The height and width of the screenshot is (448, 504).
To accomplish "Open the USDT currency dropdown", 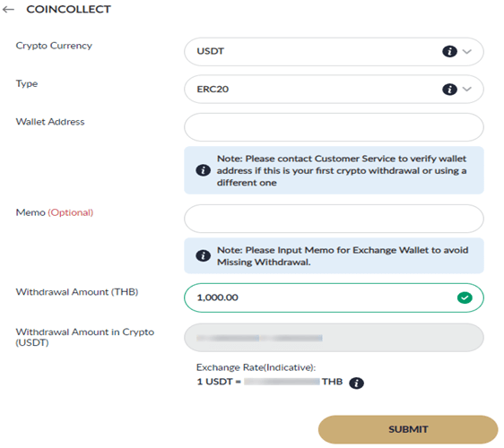I will 334,52.
